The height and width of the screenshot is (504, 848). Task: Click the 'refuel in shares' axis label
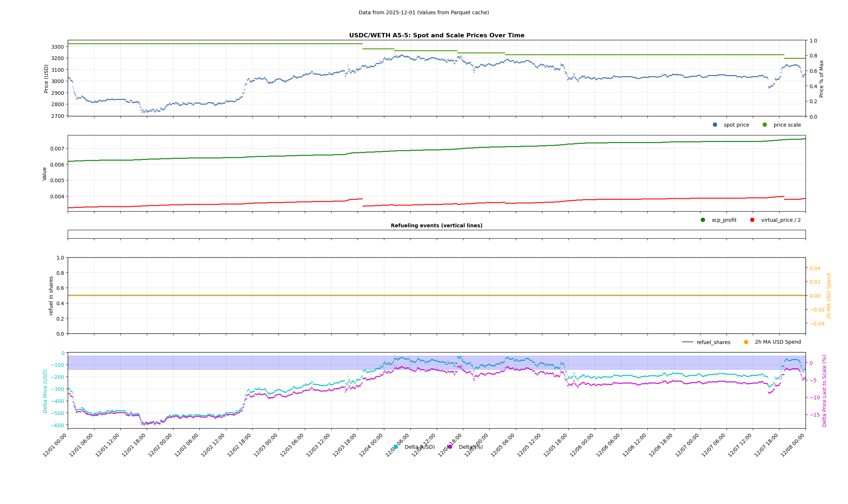[51, 295]
